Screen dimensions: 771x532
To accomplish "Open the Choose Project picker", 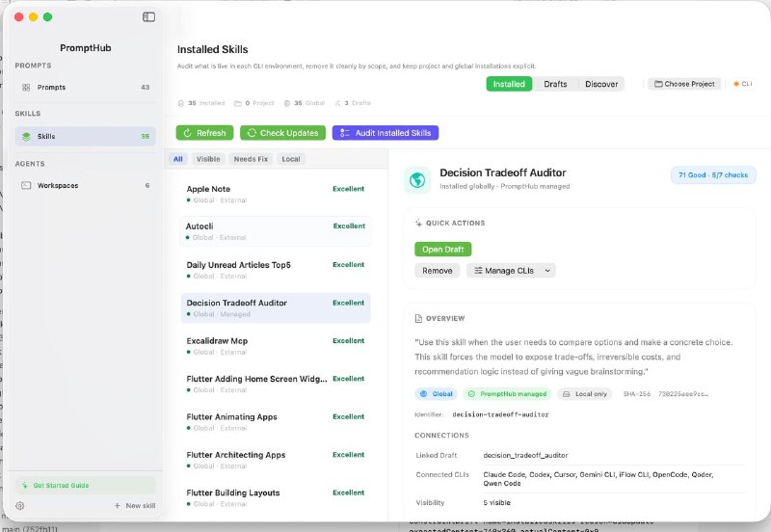I will (684, 84).
